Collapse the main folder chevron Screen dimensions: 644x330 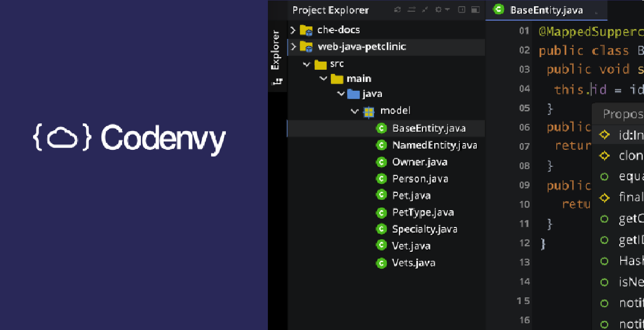click(323, 79)
